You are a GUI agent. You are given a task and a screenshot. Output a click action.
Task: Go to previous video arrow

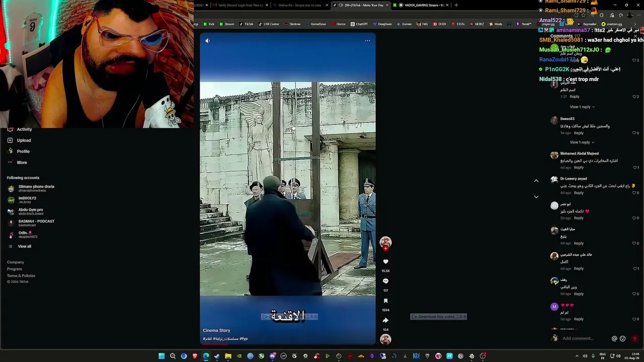coord(536,180)
